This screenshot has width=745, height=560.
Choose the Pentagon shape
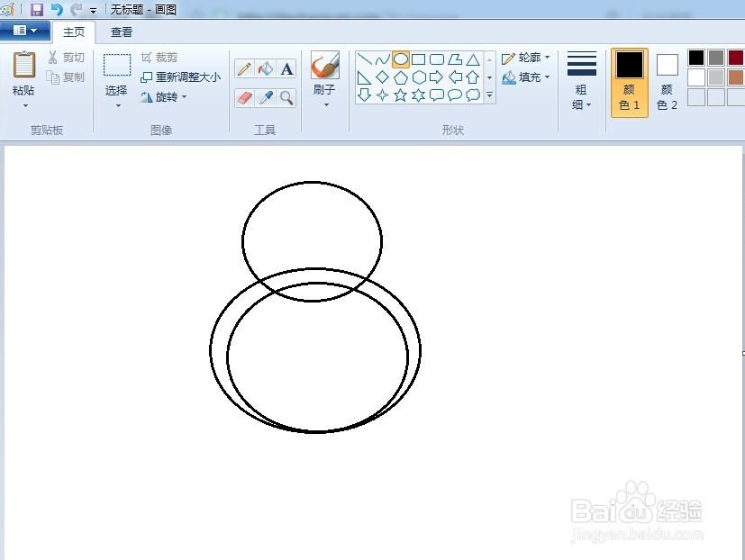tap(401, 77)
